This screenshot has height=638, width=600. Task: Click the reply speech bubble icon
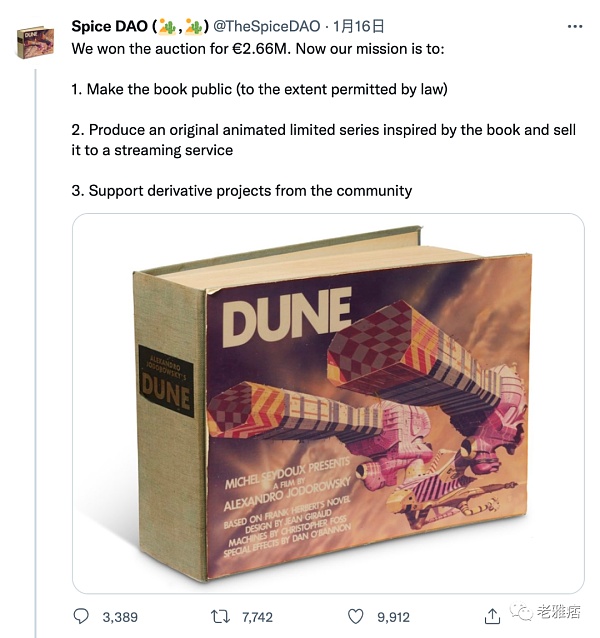[82, 617]
